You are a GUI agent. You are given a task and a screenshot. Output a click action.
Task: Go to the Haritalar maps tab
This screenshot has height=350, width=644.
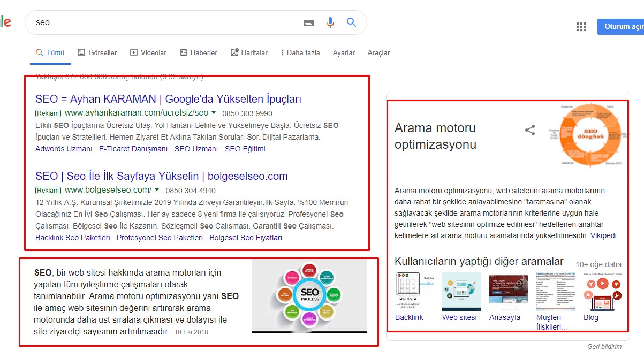(x=249, y=52)
